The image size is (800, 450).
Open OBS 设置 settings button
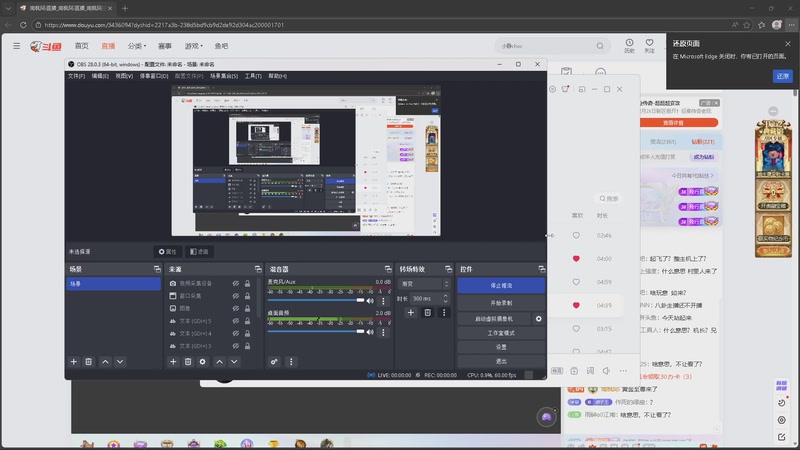click(501, 347)
